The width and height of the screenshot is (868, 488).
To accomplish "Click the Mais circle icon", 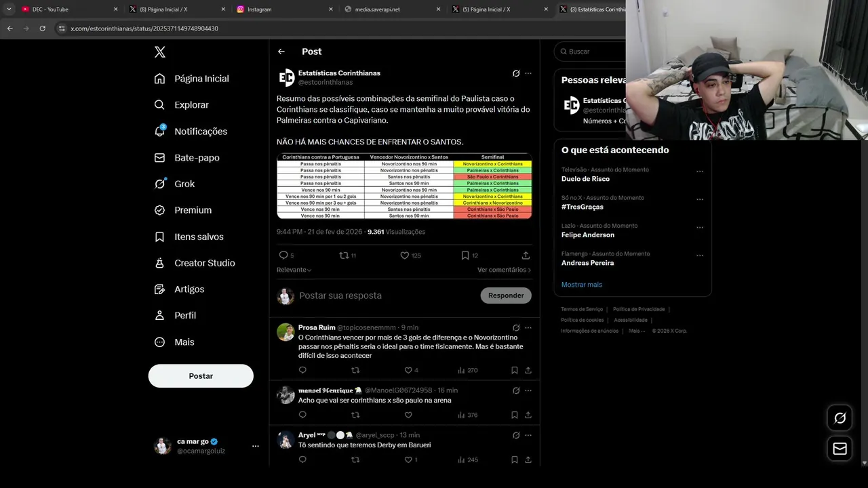I will point(159,342).
